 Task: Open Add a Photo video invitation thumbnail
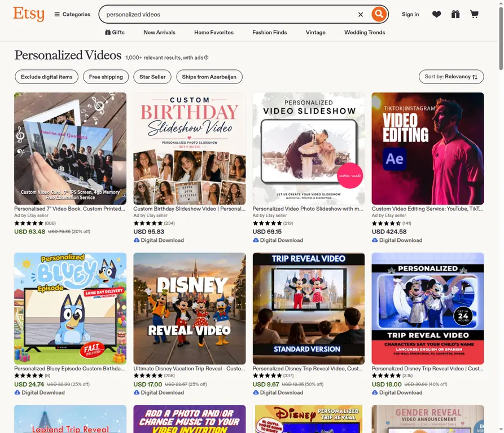point(189,419)
